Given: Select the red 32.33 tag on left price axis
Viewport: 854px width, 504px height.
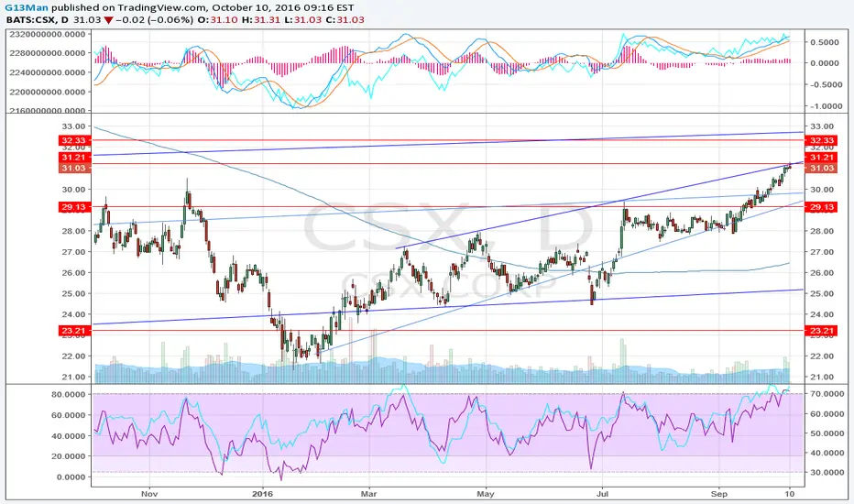Looking at the screenshot, I should pyautogui.click(x=73, y=140).
